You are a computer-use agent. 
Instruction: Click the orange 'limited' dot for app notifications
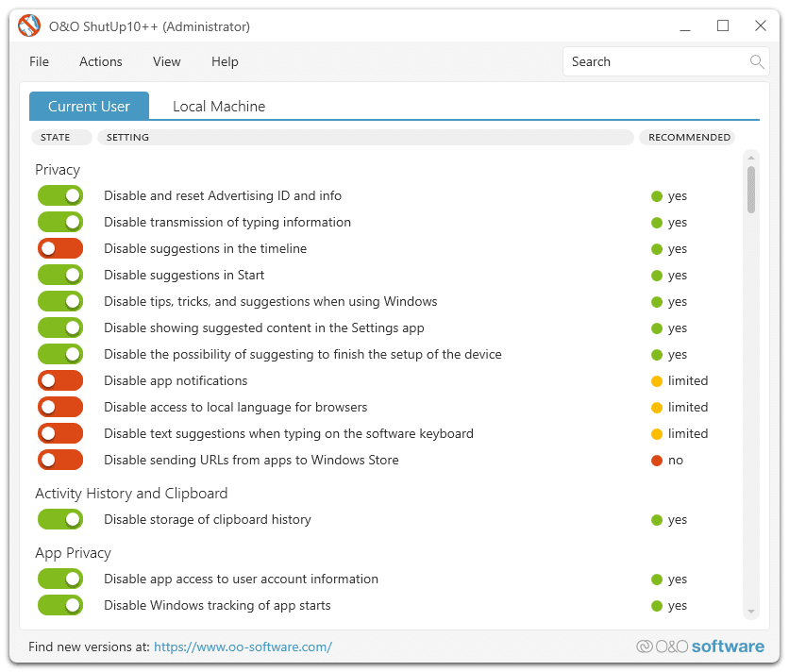tap(657, 381)
